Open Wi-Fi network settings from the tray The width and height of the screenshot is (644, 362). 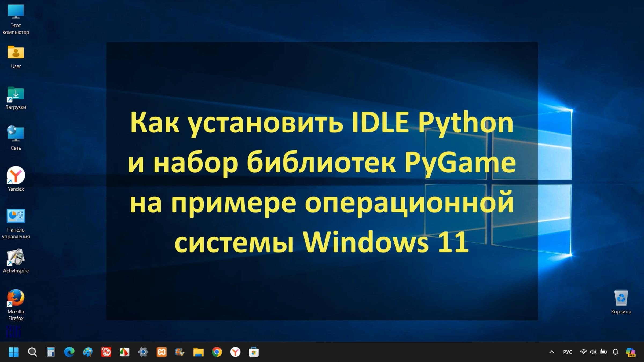(584, 352)
